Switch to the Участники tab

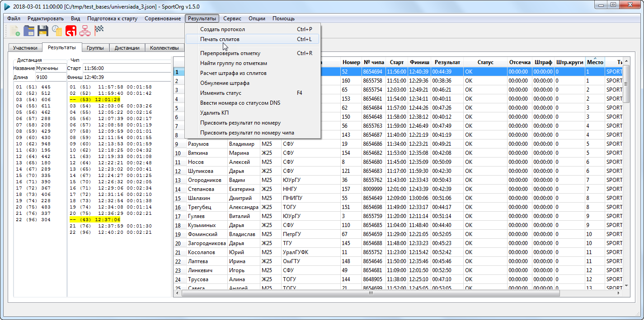coord(25,48)
